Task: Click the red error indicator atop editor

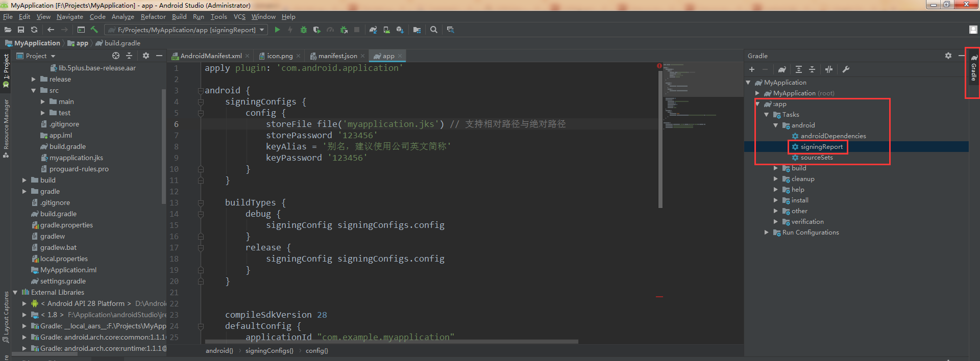Action: click(659, 66)
